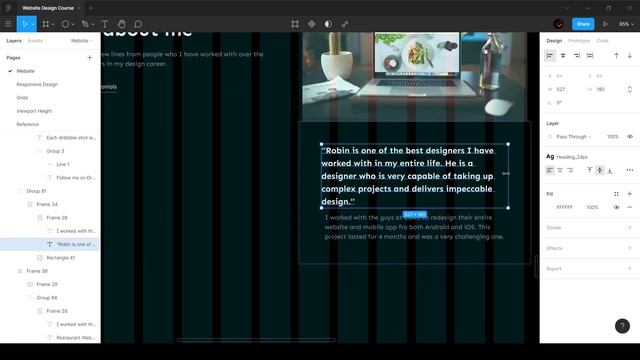The height and width of the screenshot is (360, 640).
Task: Add a new page with plus icon
Action: click(90, 58)
